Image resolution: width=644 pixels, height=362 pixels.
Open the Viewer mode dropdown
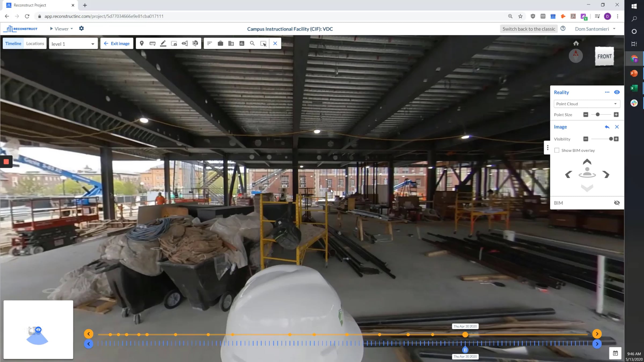(x=61, y=29)
